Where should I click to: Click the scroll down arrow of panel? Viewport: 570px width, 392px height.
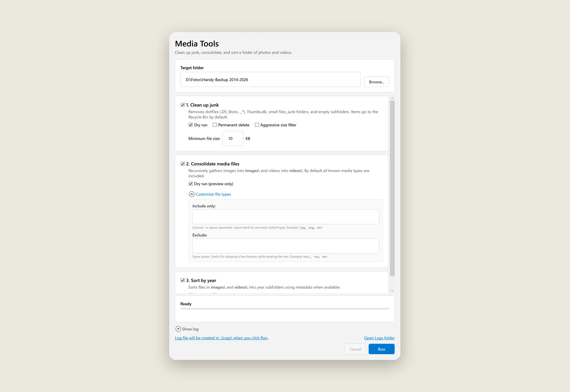(392, 291)
